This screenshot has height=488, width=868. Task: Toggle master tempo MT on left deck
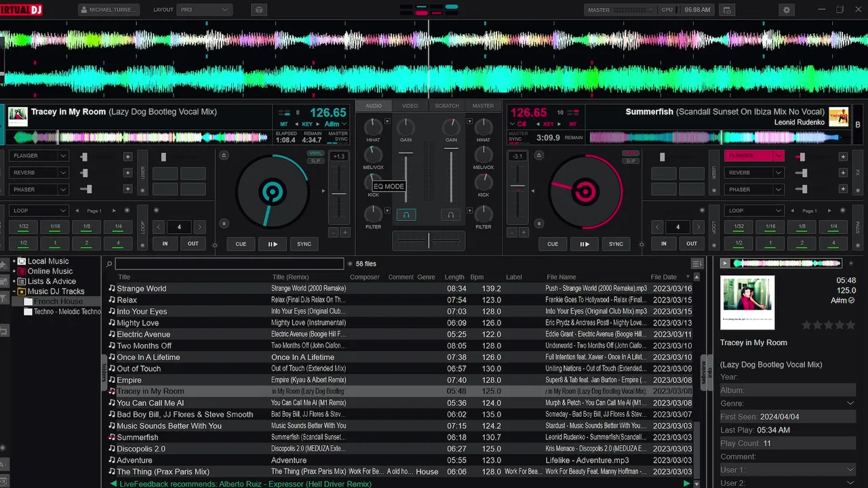click(283, 124)
